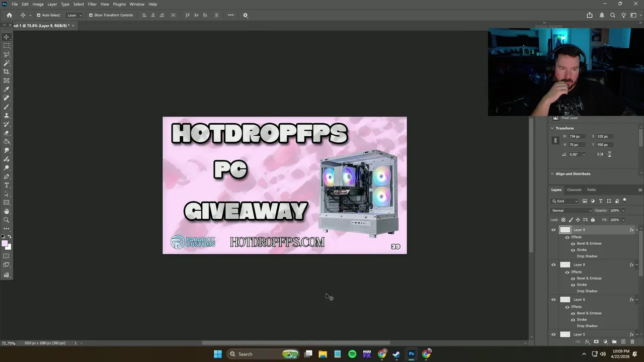Hide Layer 8 using its eye icon

tap(553, 265)
